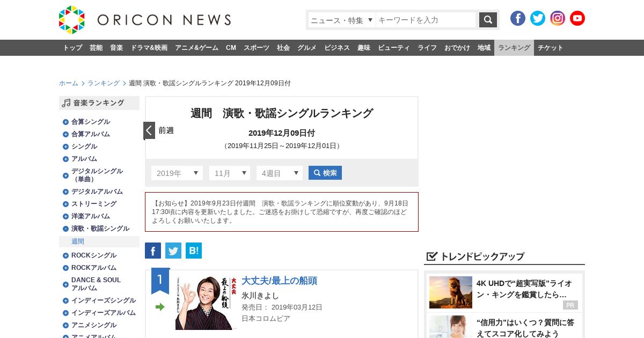Select the ライフ nav item
The image size is (644, 338).
tap(427, 48)
